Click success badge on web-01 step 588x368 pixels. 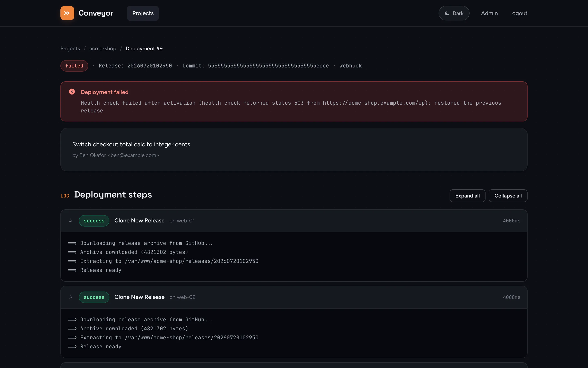click(x=94, y=221)
